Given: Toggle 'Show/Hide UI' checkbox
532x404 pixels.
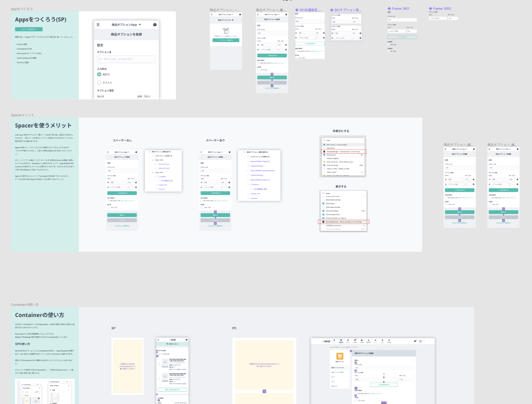Looking at the screenshot, I should tap(324, 155).
